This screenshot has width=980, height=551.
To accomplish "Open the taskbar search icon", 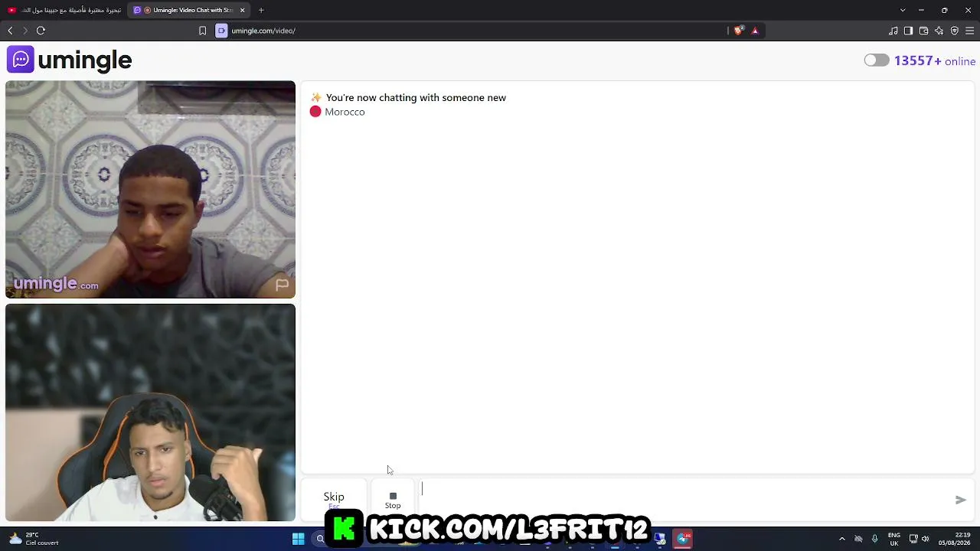I will 320,539.
